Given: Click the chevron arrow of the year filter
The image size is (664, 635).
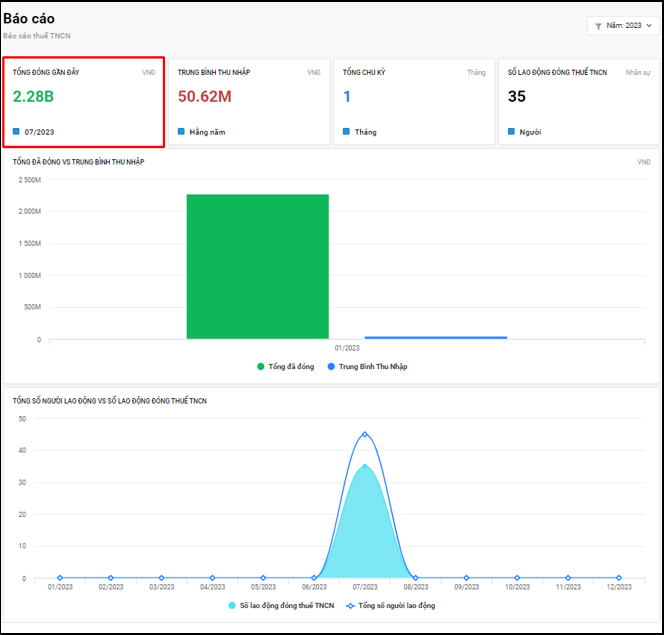Looking at the screenshot, I should pyautogui.click(x=649, y=26).
